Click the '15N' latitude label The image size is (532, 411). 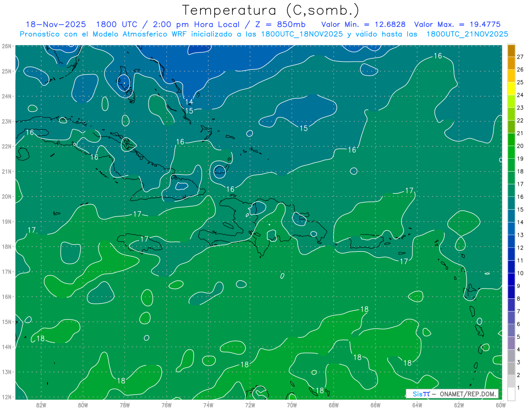point(7,322)
